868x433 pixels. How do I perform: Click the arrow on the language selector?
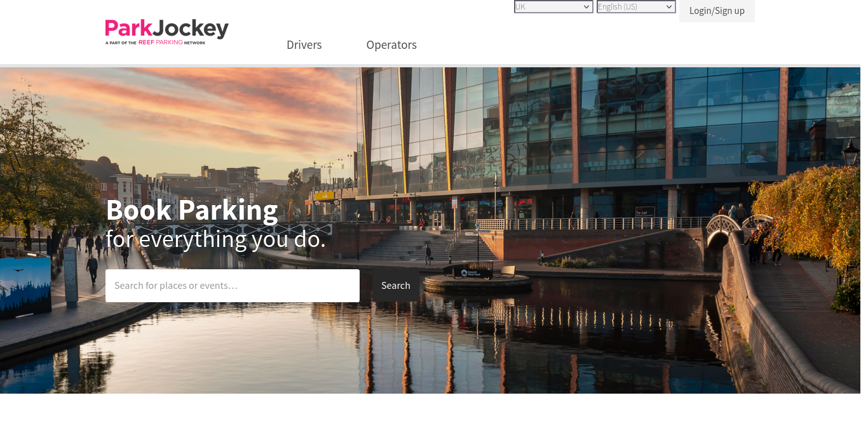[x=669, y=7]
